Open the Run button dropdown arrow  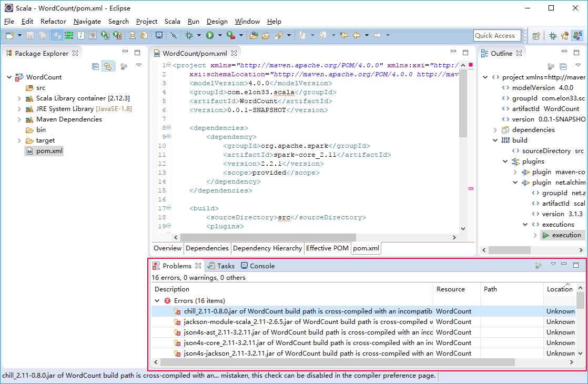pos(220,35)
